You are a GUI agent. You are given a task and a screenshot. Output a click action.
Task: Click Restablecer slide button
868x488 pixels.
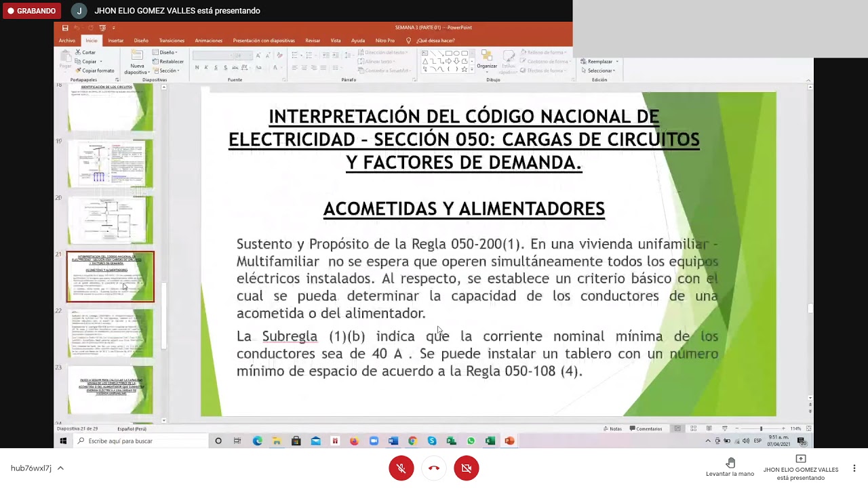(x=168, y=62)
